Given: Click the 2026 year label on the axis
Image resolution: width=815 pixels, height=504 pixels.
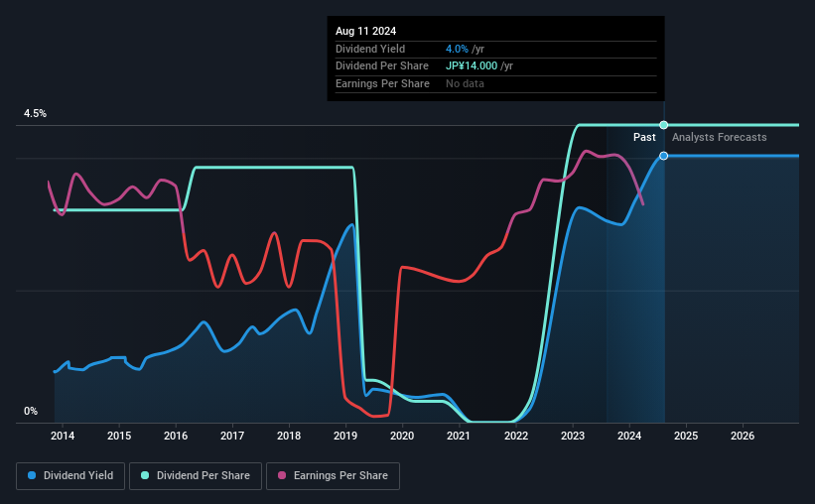Looking at the screenshot, I should tap(743, 436).
